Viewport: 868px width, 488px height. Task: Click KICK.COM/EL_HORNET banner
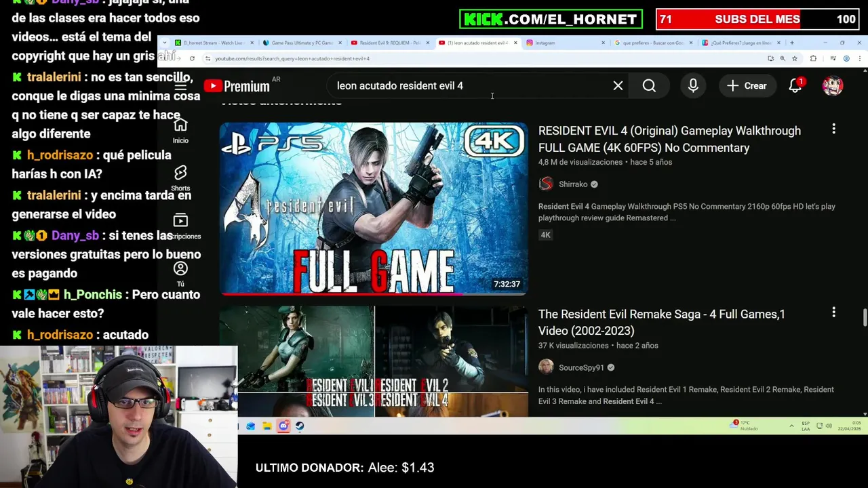point(551,19)
